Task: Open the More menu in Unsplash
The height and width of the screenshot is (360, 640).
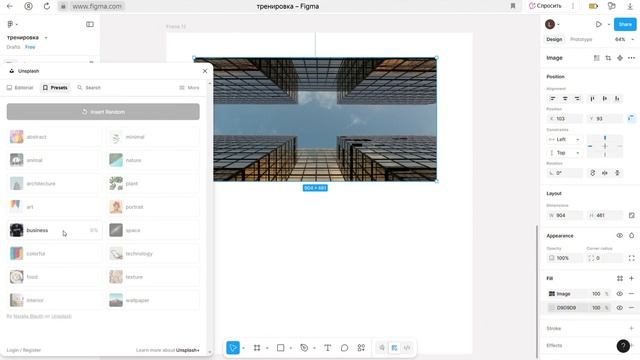Action: [x=189, y=88]
